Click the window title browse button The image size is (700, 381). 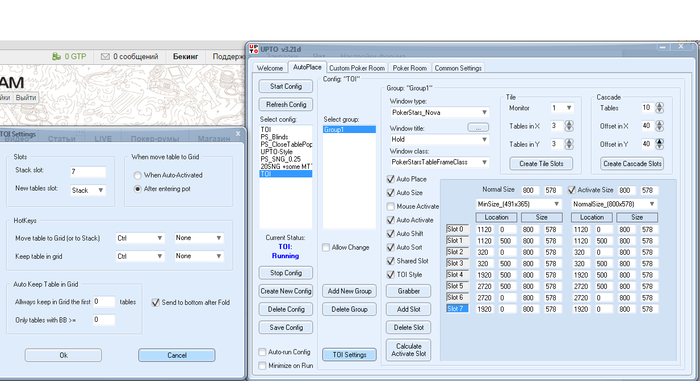[478, 128]
